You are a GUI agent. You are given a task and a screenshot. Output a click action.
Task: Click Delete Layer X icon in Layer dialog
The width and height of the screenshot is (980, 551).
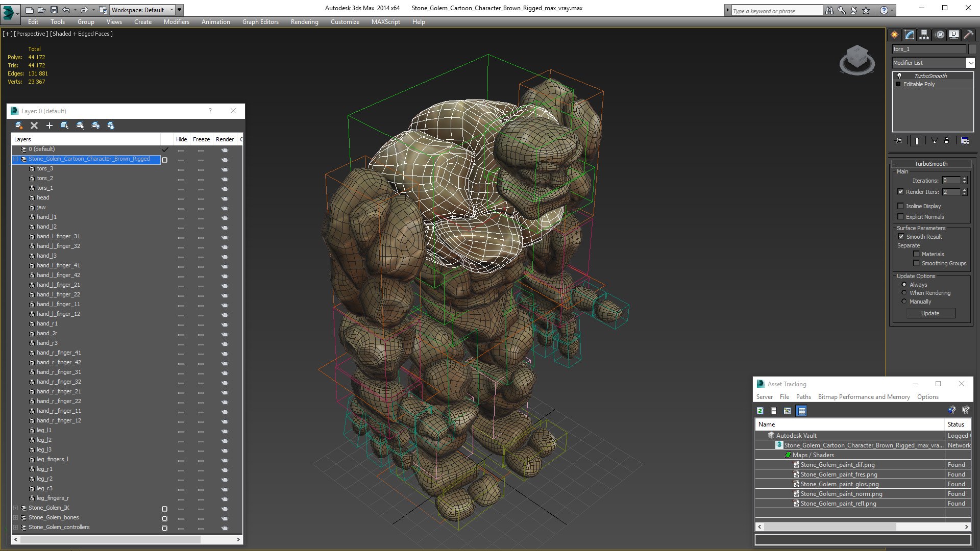coord(34,126)
